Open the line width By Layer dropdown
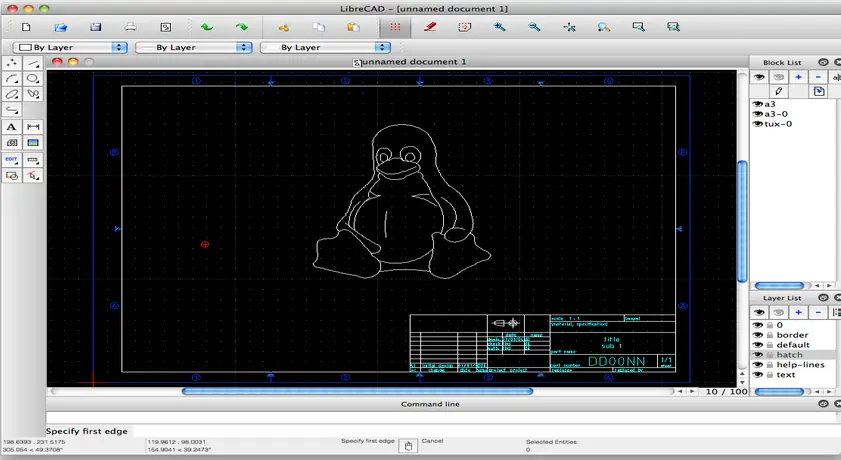This screenshot has height=460, width=841. (194, 47)
